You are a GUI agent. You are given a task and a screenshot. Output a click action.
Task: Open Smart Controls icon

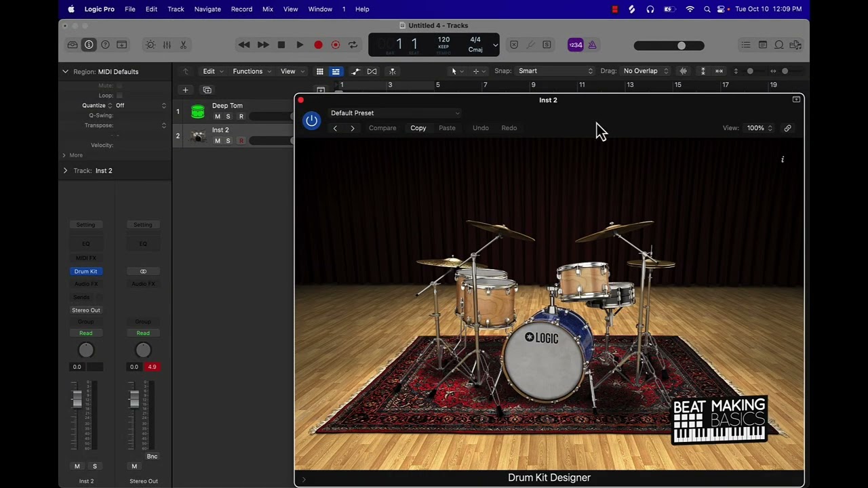[151, 45]
